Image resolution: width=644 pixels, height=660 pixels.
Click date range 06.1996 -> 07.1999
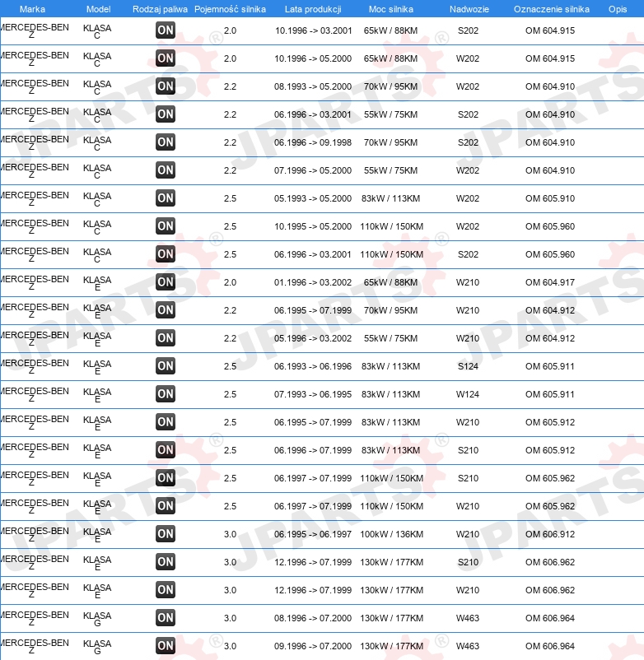pos(312,450)
